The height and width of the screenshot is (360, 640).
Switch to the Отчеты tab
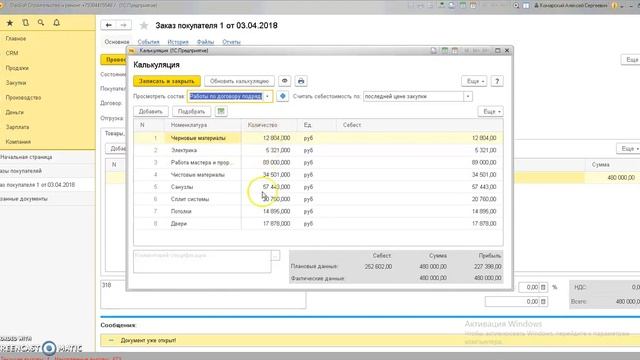231,42
